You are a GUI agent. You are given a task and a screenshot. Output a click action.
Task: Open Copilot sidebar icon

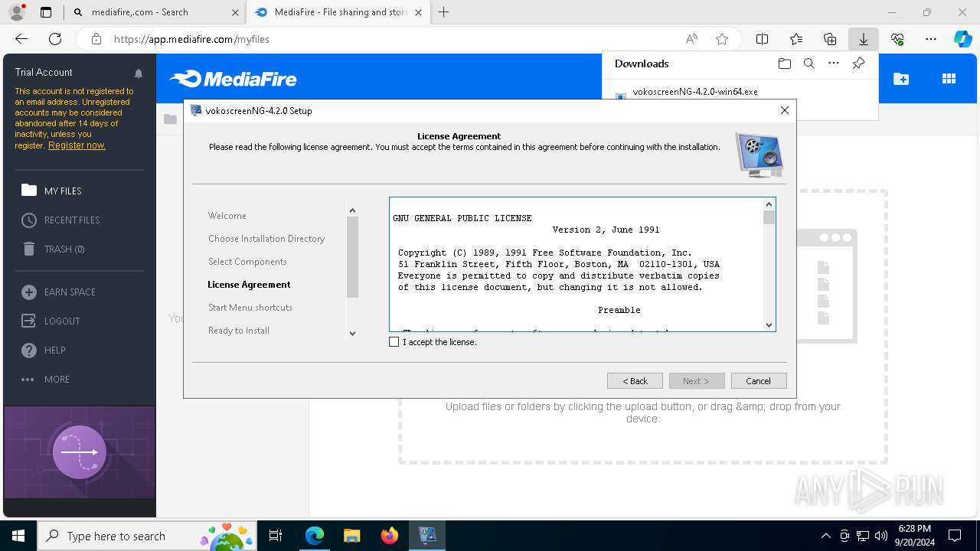tap(962, 39)
